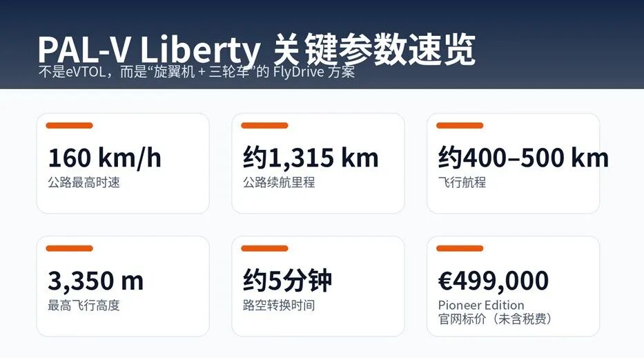Viewport: 644px width, 358px height.
Task: Select the 公路续航里程 label
Action: pos(279,184)
